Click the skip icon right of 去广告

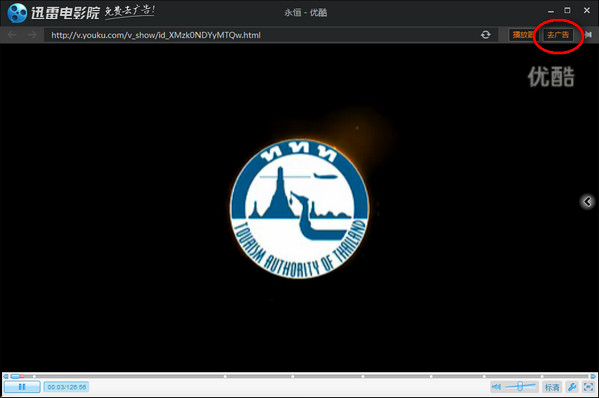point(588,35)
